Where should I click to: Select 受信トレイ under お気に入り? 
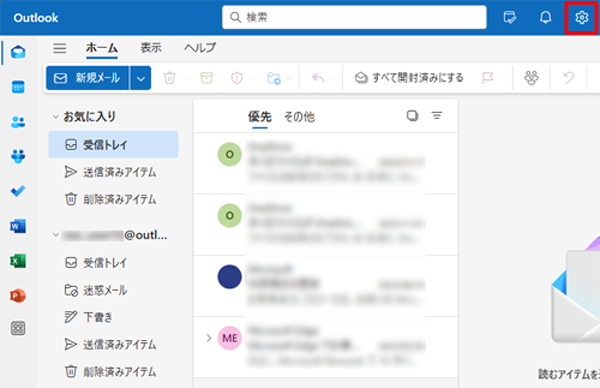(x=113, y=145)
